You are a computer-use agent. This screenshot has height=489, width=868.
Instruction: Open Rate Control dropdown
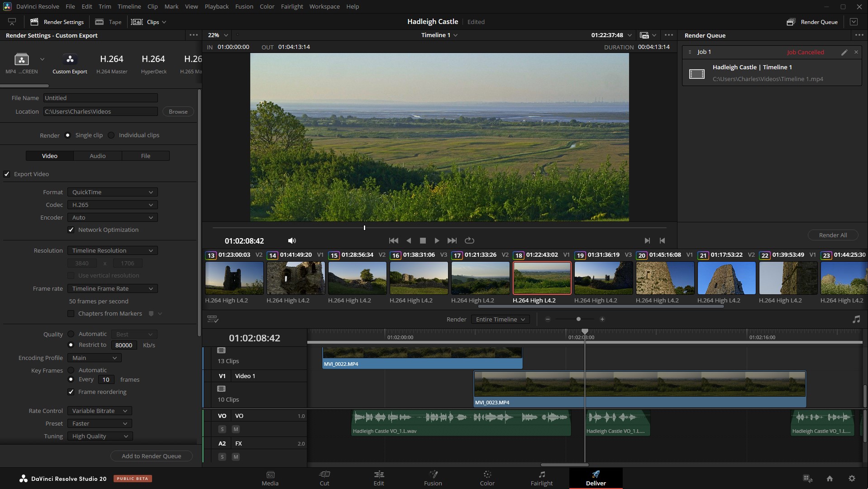[x=100, y=411]
